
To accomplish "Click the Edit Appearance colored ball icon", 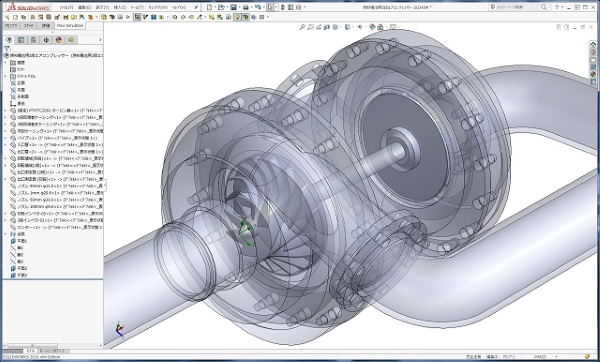I will [x=372, y=27].
